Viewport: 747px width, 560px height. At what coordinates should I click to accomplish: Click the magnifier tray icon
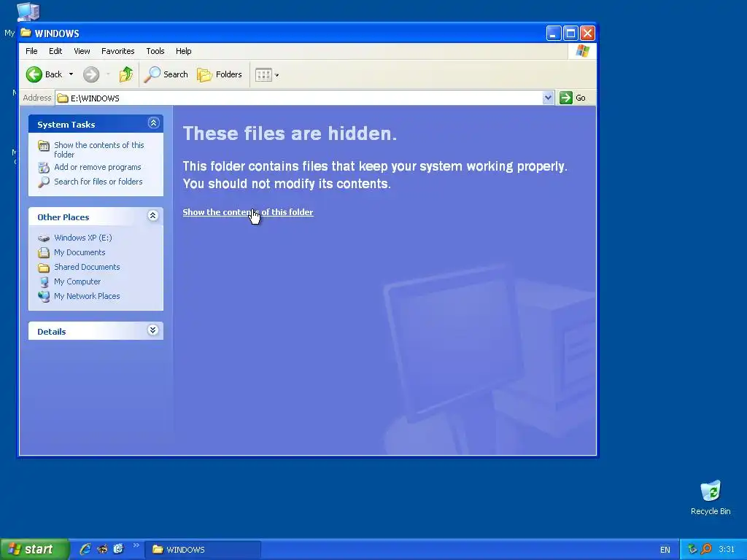[706, 550]
